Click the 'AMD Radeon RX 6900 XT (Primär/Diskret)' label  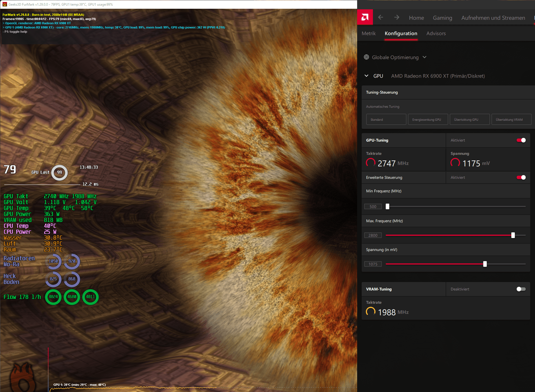[438, 76]
